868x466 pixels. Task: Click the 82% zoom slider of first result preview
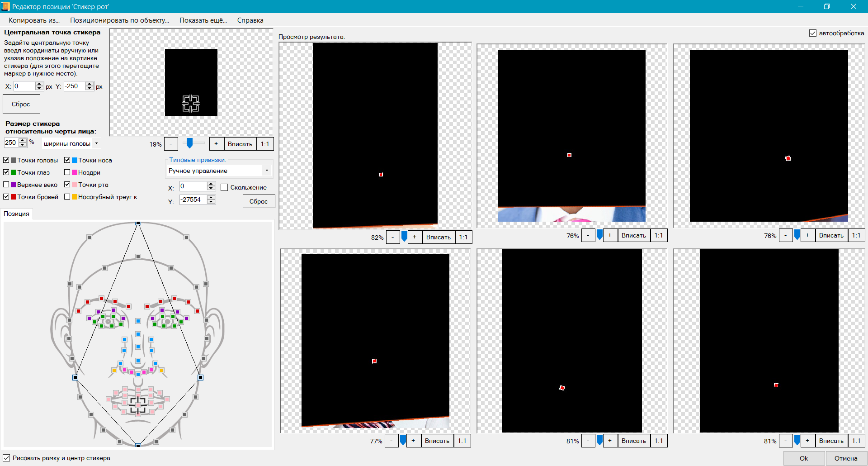pyautogui.click(x=405, y=236)
